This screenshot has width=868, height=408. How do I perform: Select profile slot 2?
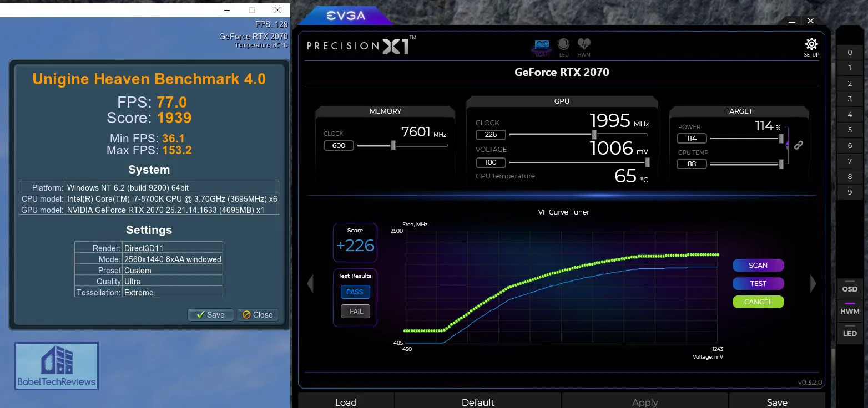click(850, 84)
